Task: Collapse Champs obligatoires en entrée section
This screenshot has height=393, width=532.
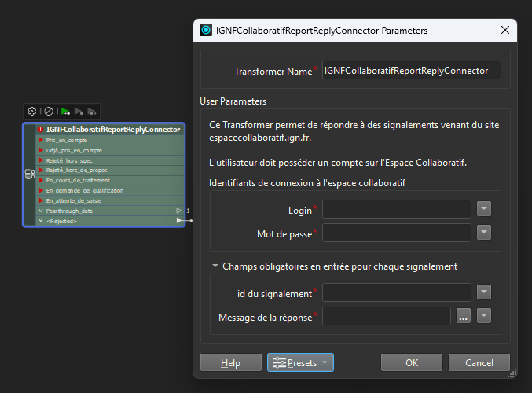Action: [x=215, y=266]
